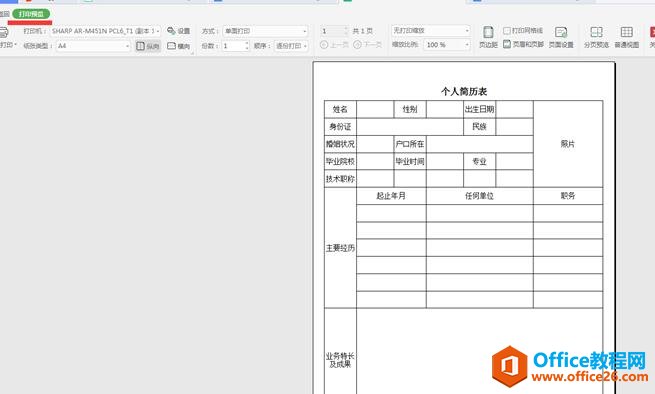Increase the copies with the stepper
This screenshot has width=655, height=394.
coord(247,43)
